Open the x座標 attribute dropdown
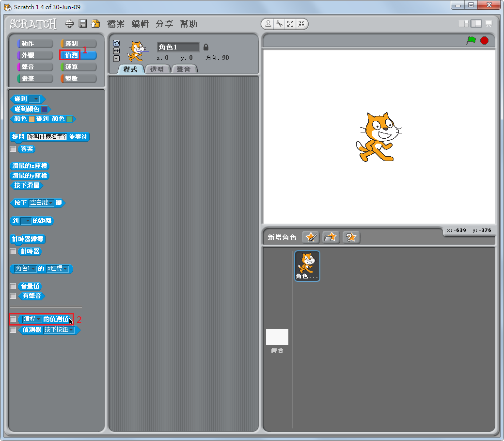Screen dimensions: 504x441 click(x=57, y=268)
